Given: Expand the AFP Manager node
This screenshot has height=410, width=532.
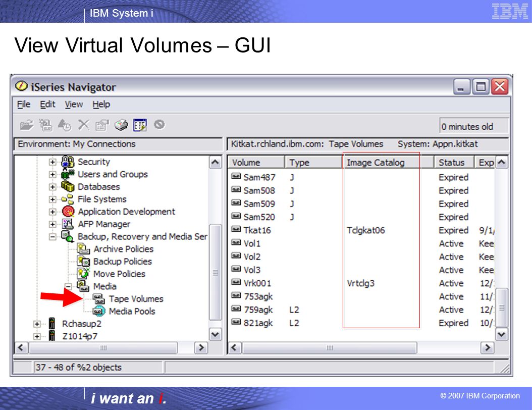Looking at the screenshot, I should [x=52, y=224].
